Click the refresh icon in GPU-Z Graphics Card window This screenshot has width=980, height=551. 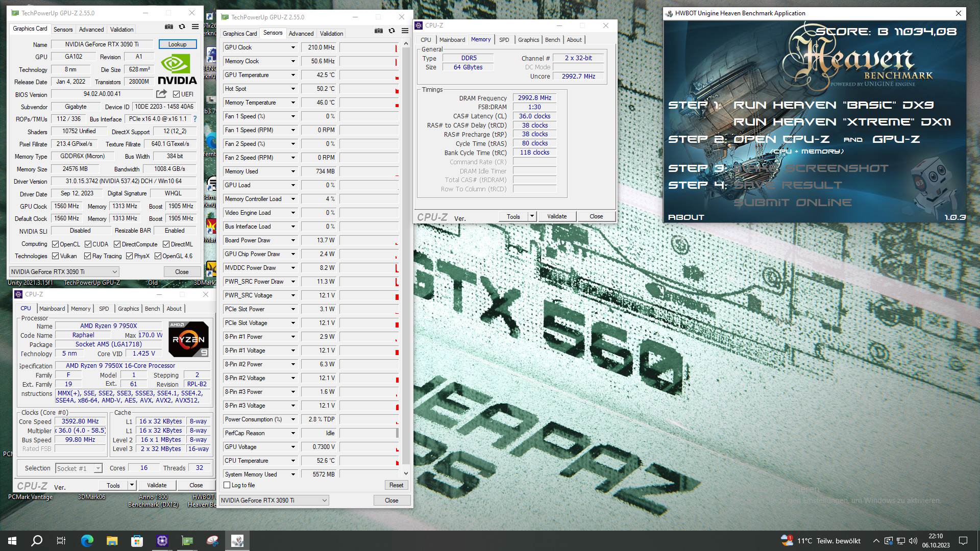[182, 27]
